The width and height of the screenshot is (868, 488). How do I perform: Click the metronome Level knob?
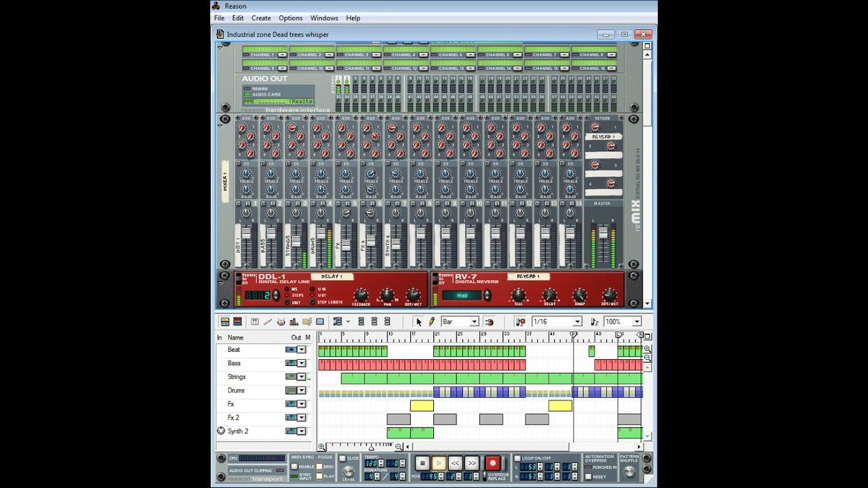(x=349, y=471)
